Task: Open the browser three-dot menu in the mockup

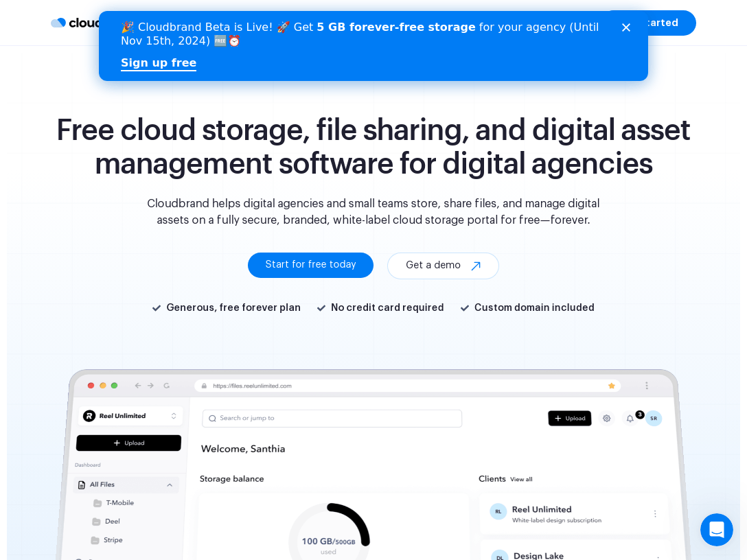Action: click(647, 386)
